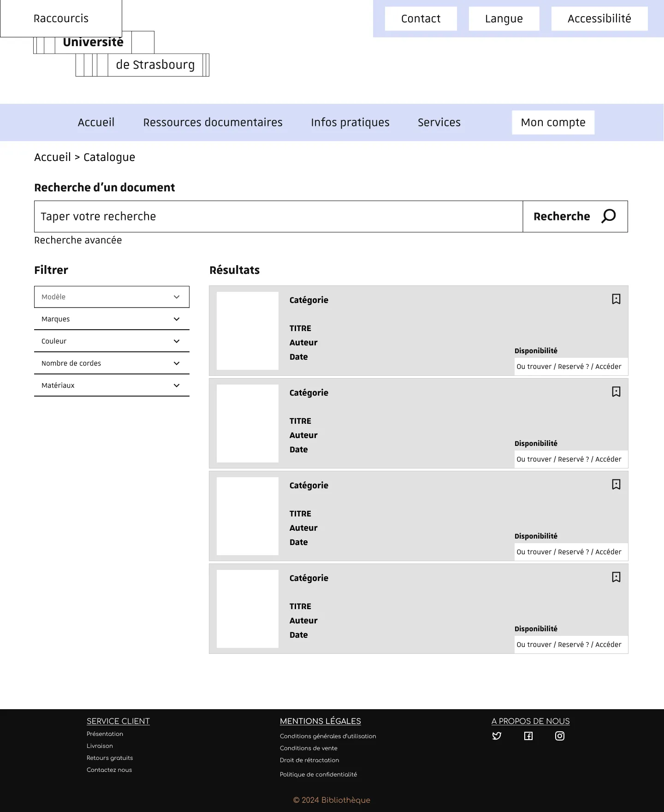Open Conditions générales d'utilisation link

coord(328,736)
